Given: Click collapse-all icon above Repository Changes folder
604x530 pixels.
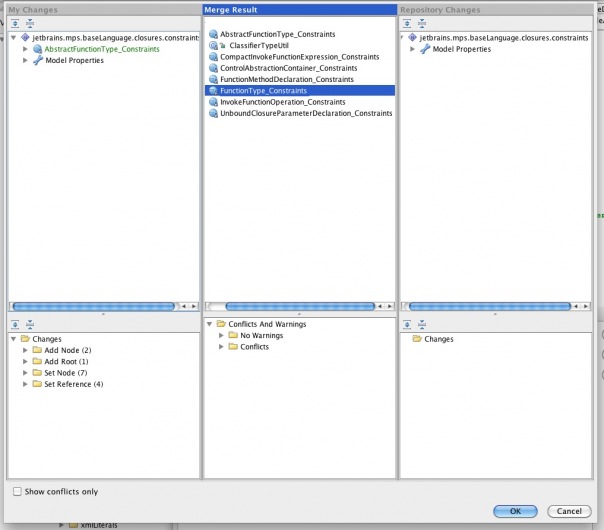Looking at the screenshot, I should click(421, 324).
